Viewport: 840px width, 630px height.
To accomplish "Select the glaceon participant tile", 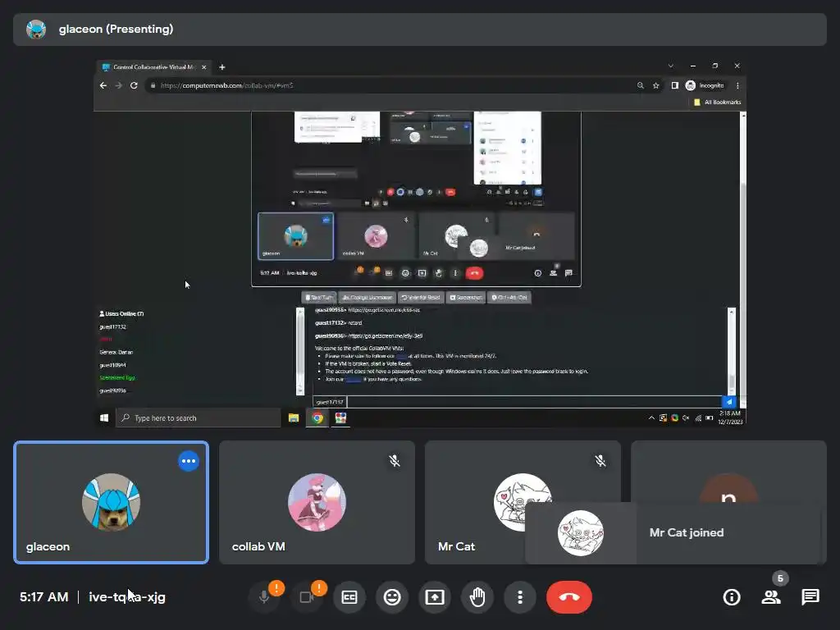I will coord(112,503).
